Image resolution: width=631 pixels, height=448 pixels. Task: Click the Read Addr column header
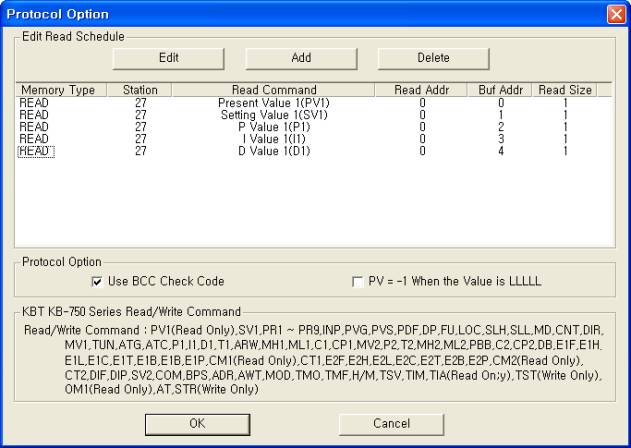point(422,90)
